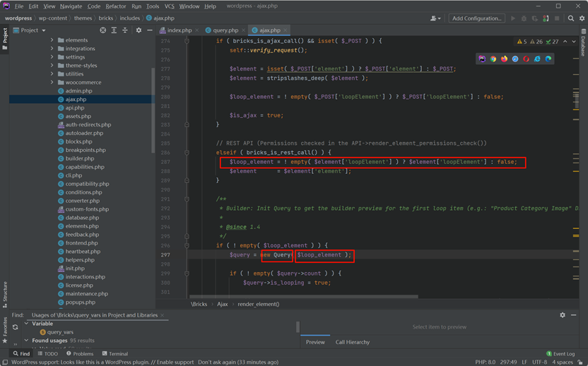Viewport: 588px width, 366px height.
Task: Hide the Project panel with minus icon
Action: 150,30
